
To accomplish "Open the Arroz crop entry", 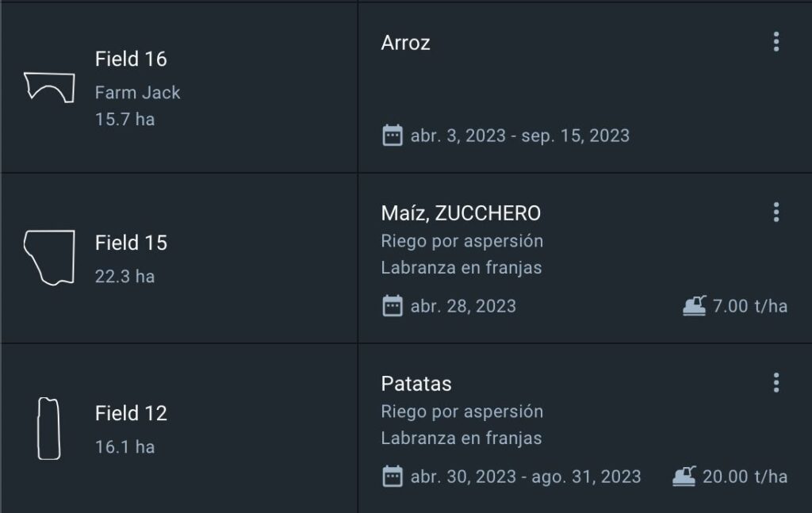I will tap(406, 43).
